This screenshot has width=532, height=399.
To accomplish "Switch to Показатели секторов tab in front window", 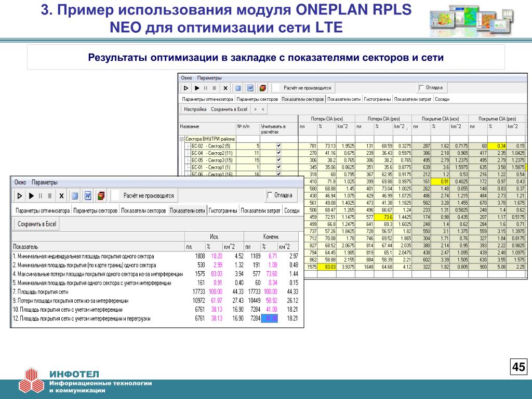I will [143, 211].
